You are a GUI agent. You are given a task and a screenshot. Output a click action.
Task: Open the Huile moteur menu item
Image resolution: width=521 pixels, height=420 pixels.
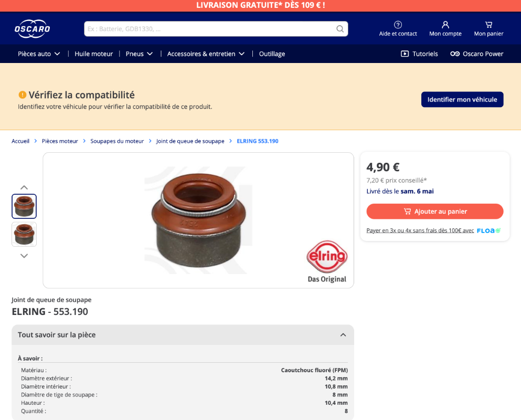click(94, 54)
